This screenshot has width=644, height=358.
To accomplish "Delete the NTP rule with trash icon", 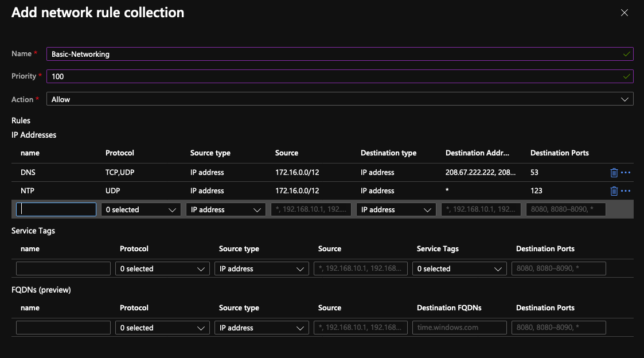I will (x=614, y=191).
